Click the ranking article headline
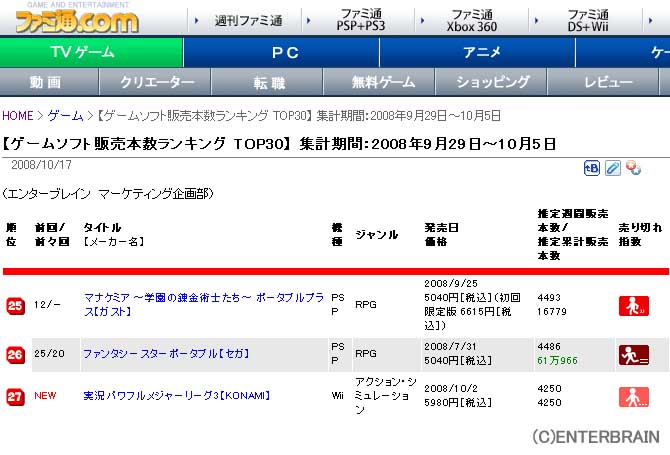Viewport: 670px width, 455px height. pyautogui.click(x=278, y=144)
